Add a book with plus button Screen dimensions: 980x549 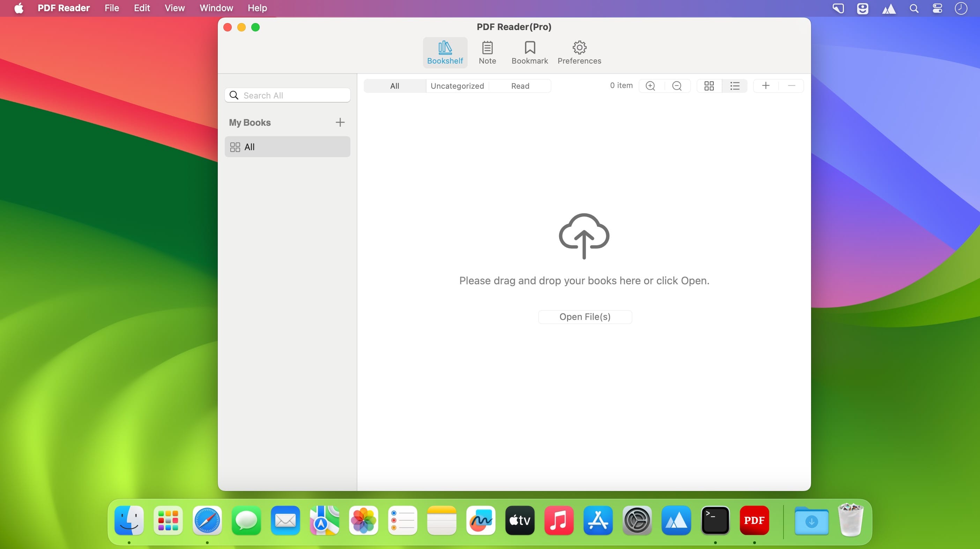coord(766,86)
